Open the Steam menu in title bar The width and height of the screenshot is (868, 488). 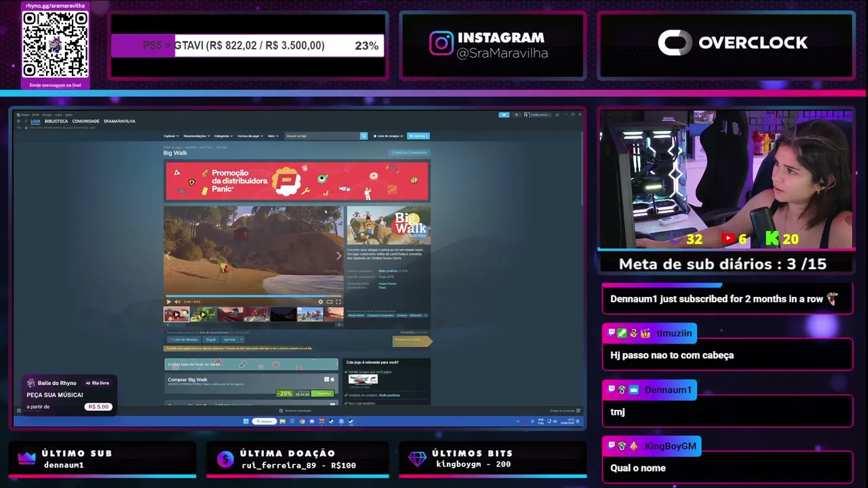pos(24,115)
